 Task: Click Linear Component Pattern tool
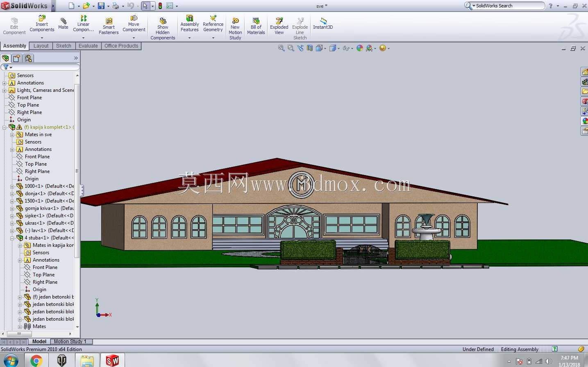(x=83, y=24)
